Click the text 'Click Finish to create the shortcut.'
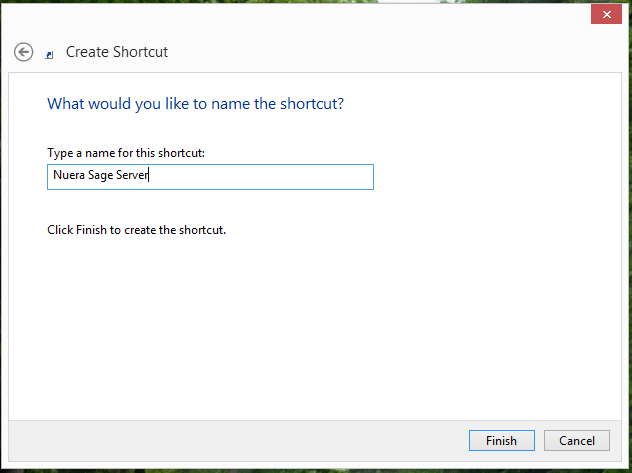 (136, 230)
